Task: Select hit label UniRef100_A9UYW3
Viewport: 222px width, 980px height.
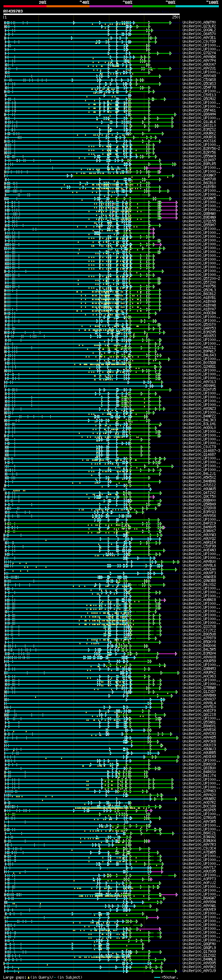Action: tap(199, 535)
